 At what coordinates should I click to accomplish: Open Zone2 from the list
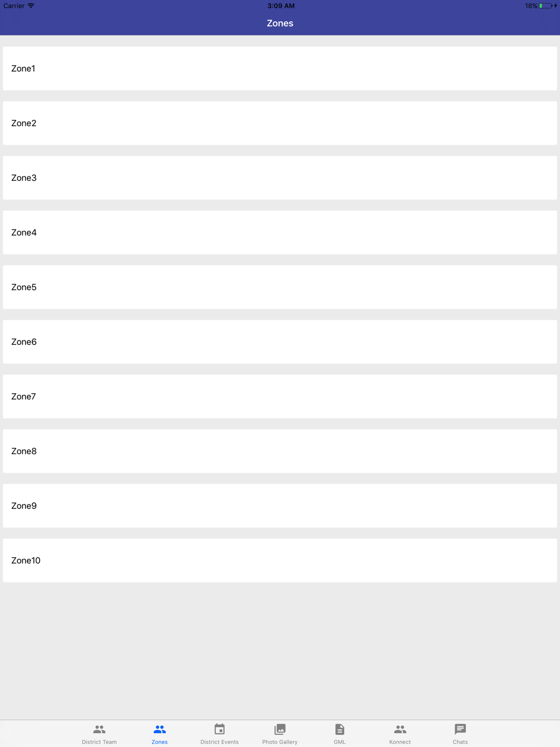[x=280, y=123]
